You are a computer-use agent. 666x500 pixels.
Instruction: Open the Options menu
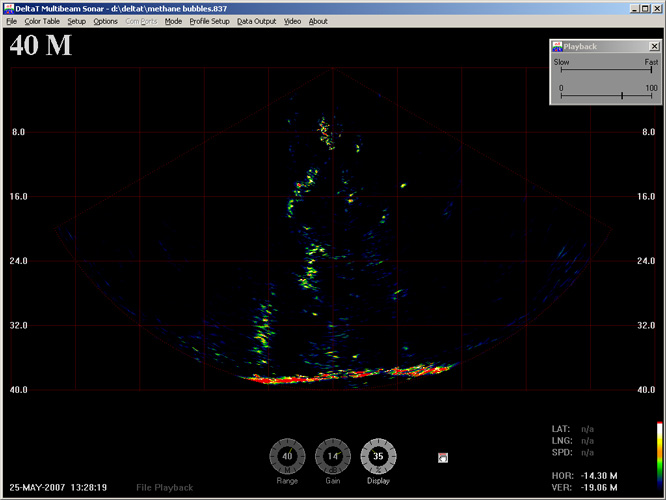pos(105,21)
